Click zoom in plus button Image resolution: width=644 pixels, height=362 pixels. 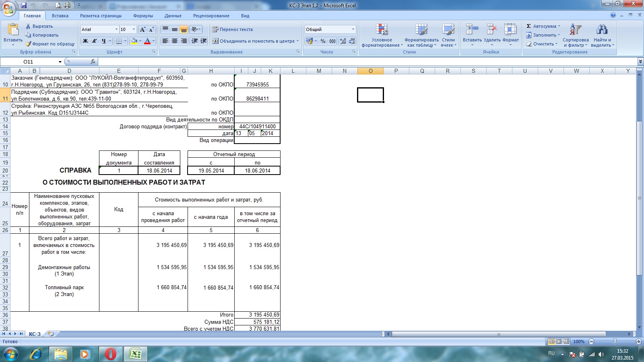(639, 341)
